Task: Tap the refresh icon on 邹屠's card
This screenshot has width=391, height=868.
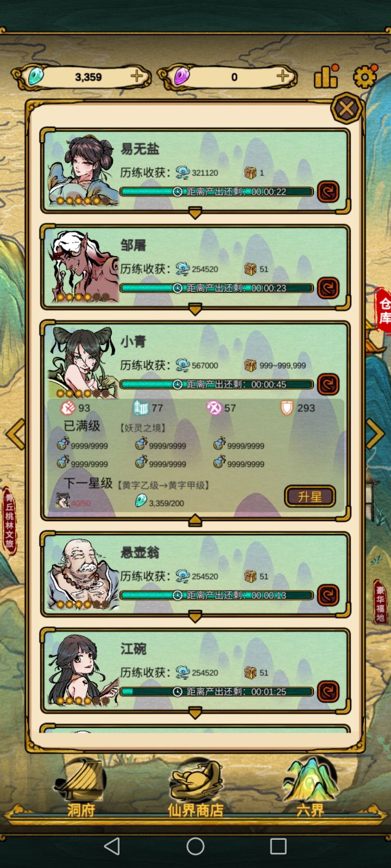Action: tap(328, 288)
